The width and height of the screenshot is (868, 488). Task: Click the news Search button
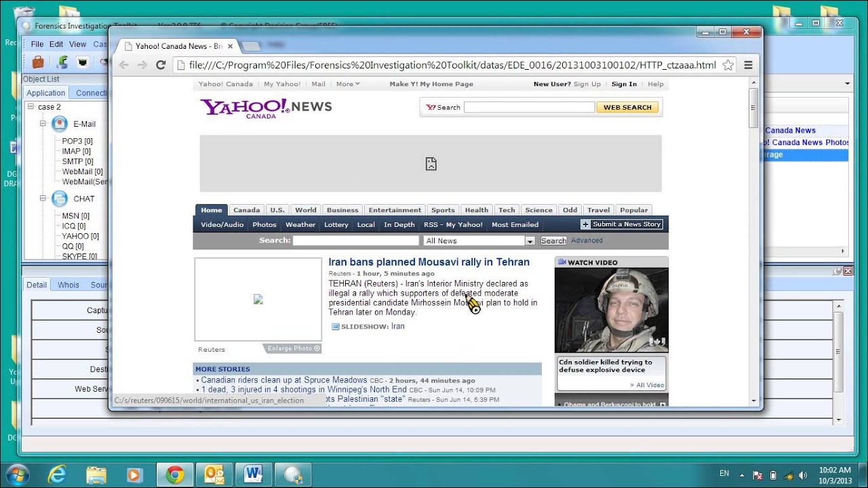click(x=553, y=241)
